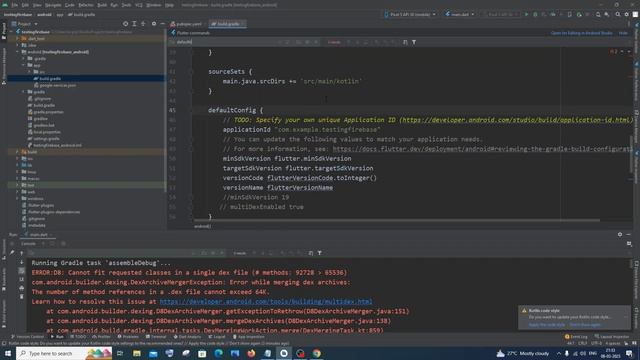This screenshot has width=640, height=360.
Task: Open Task View on the taskbar
Action: tap(120, 353)
